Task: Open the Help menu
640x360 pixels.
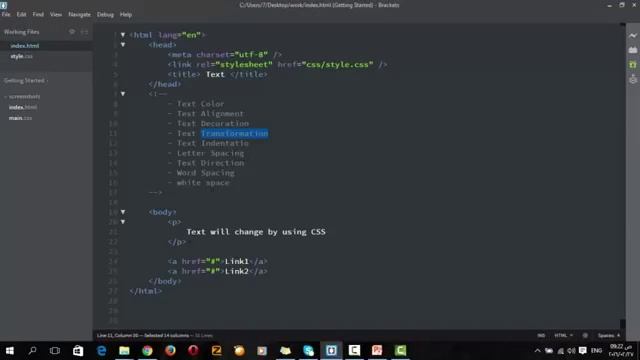Action: click(126, 14)
